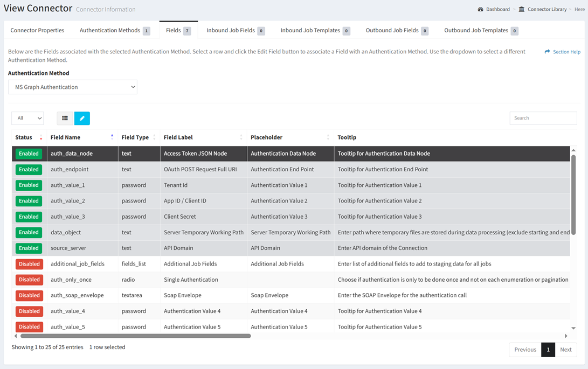Click into the Search input field
Viewport: 588px width, 369px height.
[543, 118]
